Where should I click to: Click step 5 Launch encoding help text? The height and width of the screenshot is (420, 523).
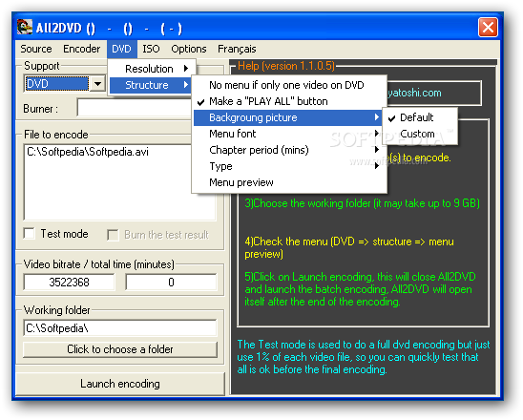click(x=360, y=289)
